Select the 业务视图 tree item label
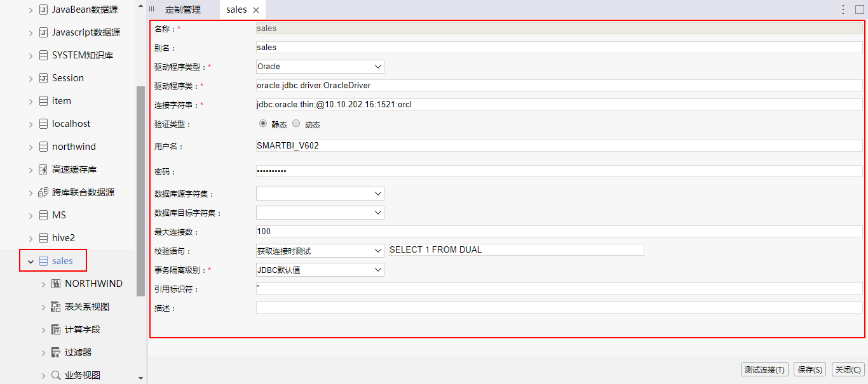Screen dimensions: 868x384 coord(83,375)
